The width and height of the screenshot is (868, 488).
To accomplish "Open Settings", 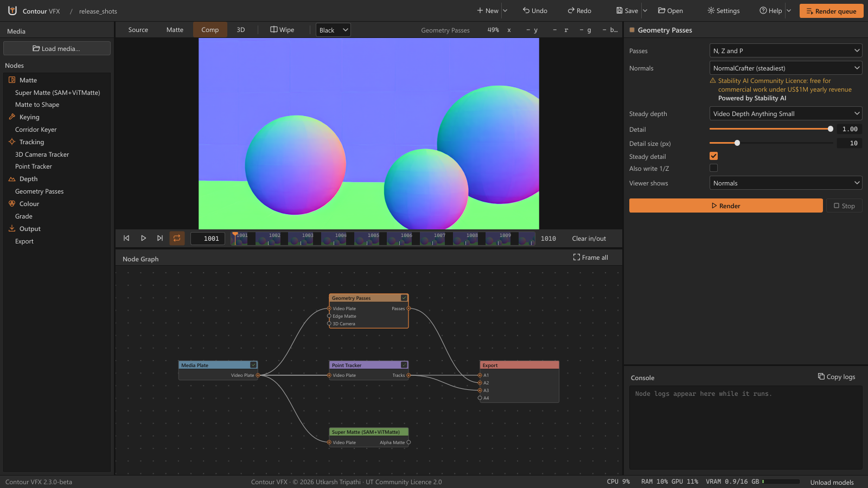I will (x=724, y=10).
